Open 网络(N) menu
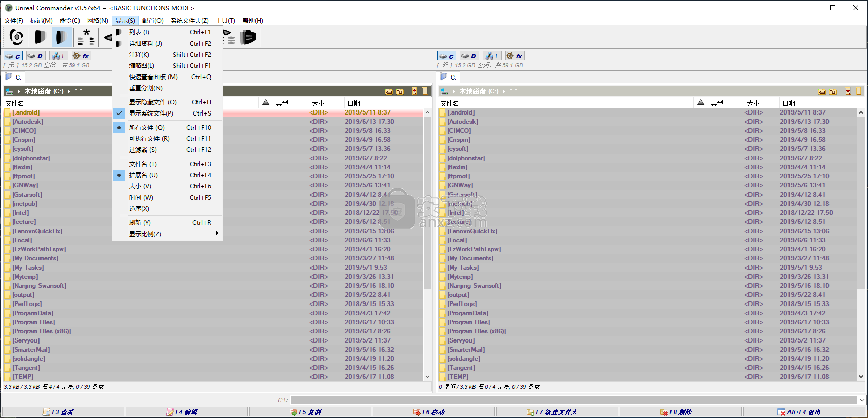Viewport: 868px width, 418px height. pyautogui.click(x=98, y=21)
